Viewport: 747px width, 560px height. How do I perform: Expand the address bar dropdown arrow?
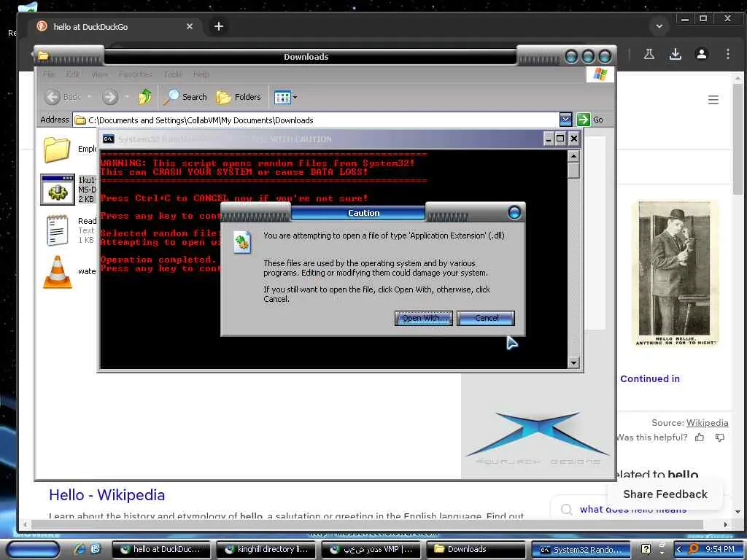(565, 120)
